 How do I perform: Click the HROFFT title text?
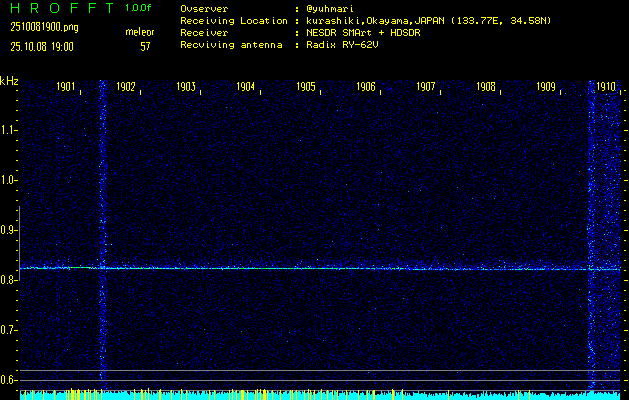[60, 8]
